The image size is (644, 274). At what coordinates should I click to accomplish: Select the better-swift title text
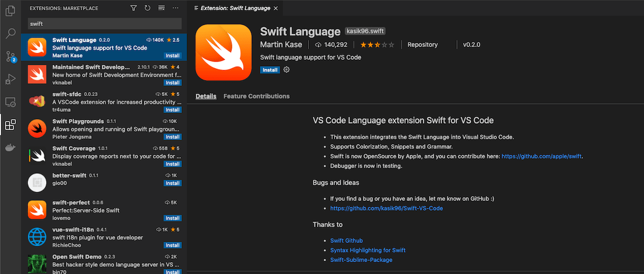pos(69,175)
